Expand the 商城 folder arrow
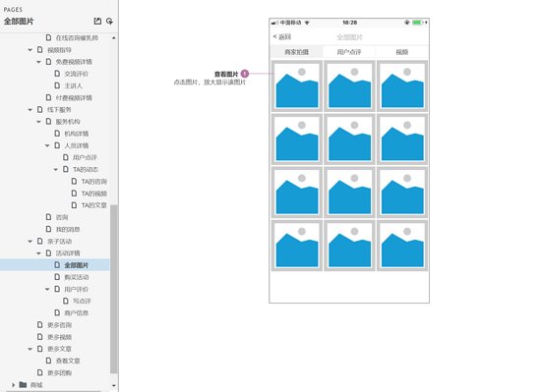 [13, 385]
